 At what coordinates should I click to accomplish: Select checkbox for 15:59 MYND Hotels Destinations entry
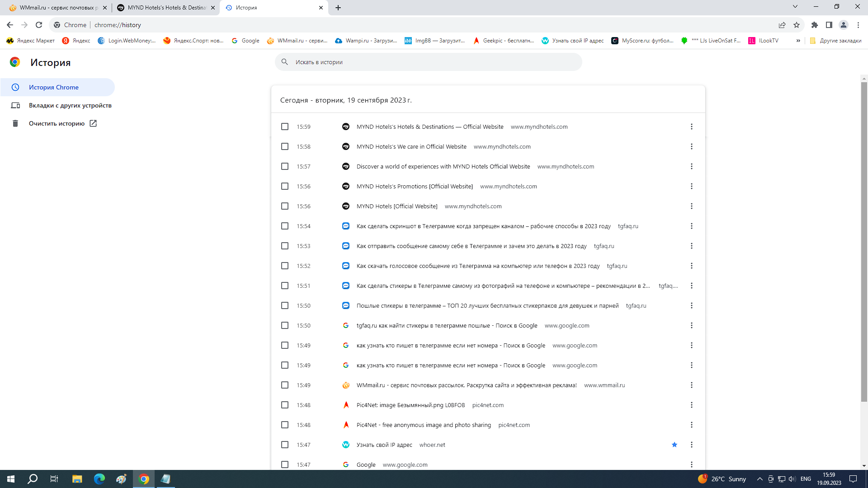(x=285, y=127)
